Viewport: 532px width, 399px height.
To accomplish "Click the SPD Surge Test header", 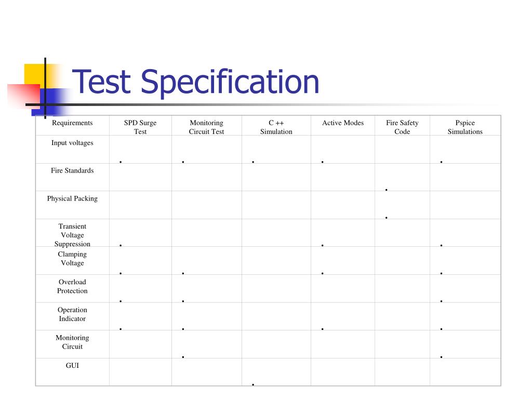I will 140,127.
